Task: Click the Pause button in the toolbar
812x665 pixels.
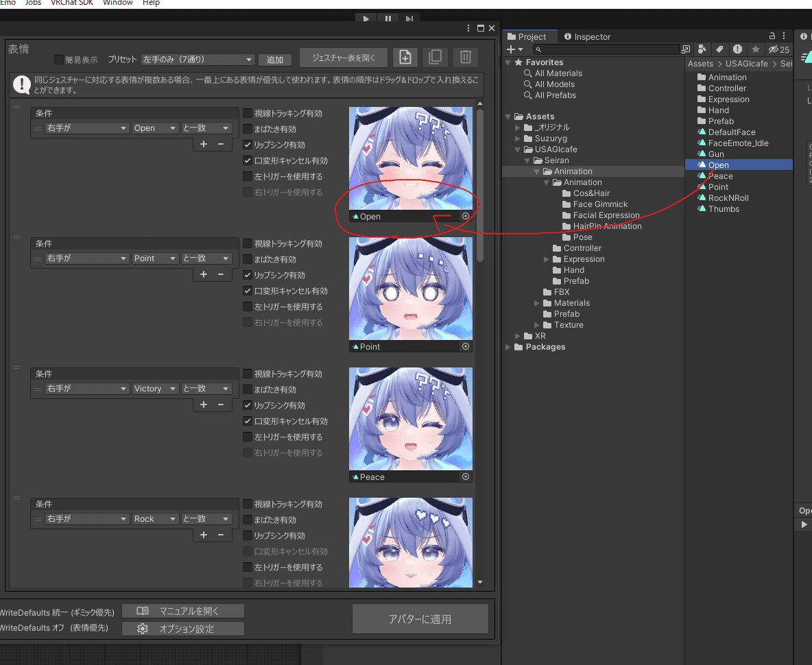Action: 388,19
